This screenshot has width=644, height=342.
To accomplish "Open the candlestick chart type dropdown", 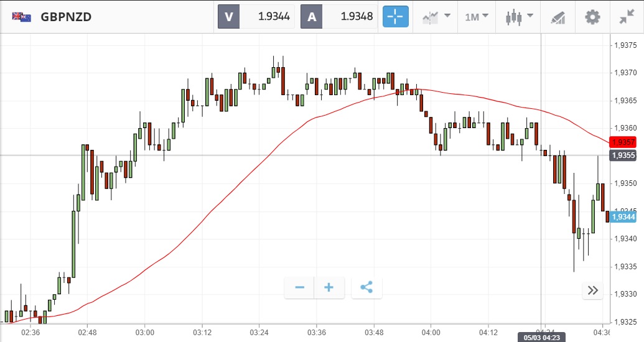I will tap(520, 17).
